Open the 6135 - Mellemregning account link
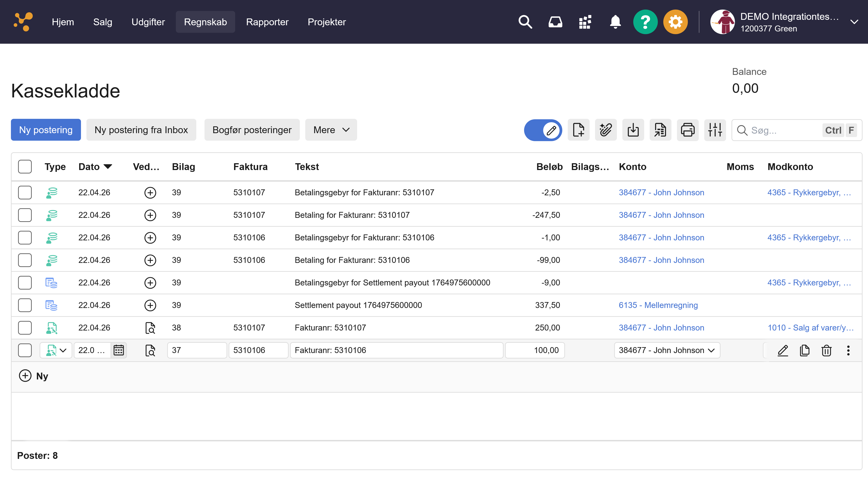 658,305
